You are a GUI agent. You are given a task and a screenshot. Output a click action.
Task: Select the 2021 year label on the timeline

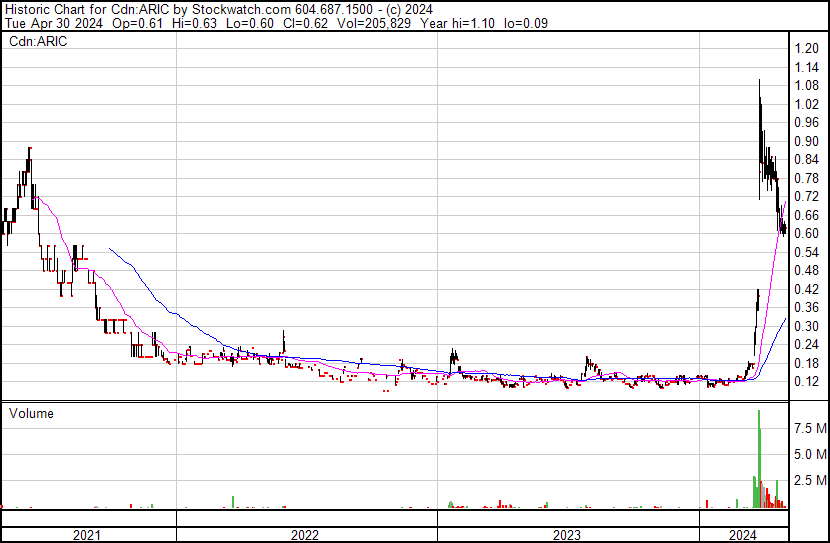[88, 535]
